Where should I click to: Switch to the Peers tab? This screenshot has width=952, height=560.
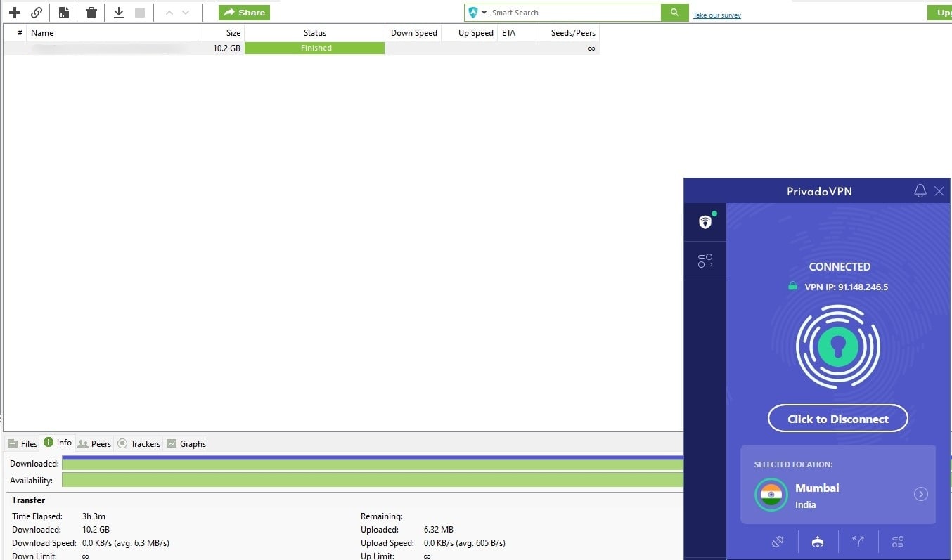point(95,443)
